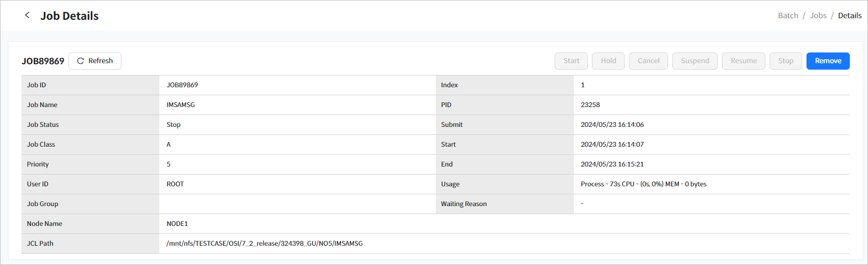Viewport: 868px width, 265px height.
Task: Select the JCL Path value text
Action: pyautogui.click(x=264, y=244)
